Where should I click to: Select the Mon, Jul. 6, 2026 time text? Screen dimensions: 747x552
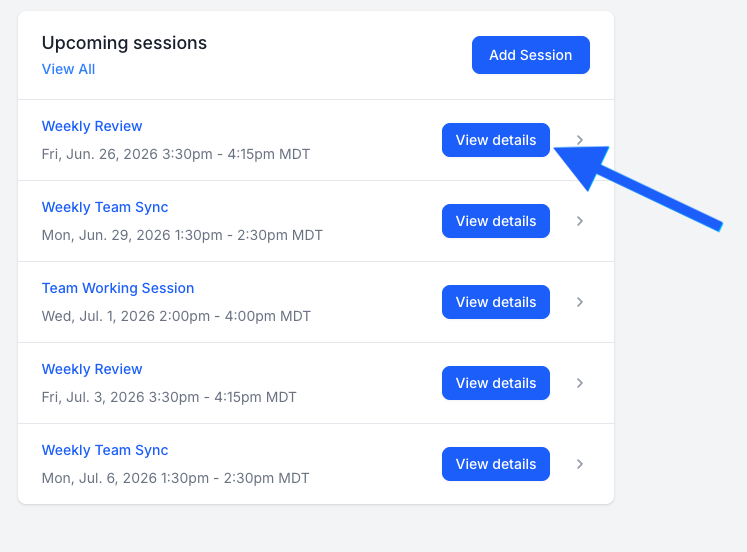(x=175, y=478)
